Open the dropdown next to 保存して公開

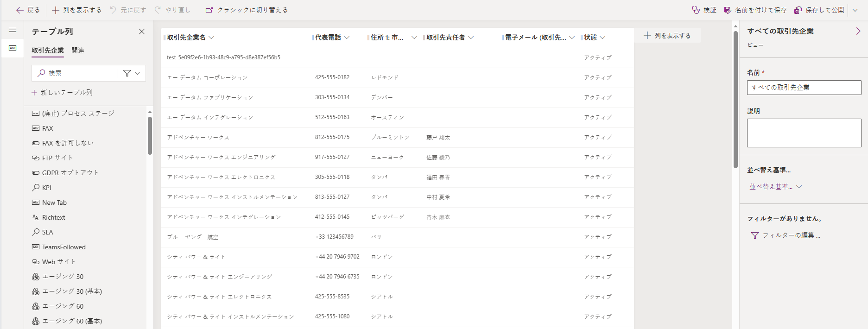[x=855, y=10]
